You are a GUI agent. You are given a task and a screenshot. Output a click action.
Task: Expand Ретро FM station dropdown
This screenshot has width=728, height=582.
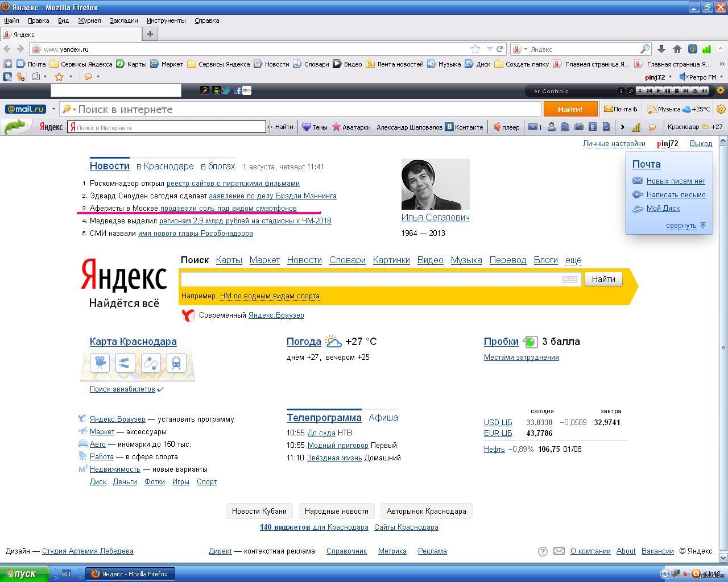click(x=722, y=77)
